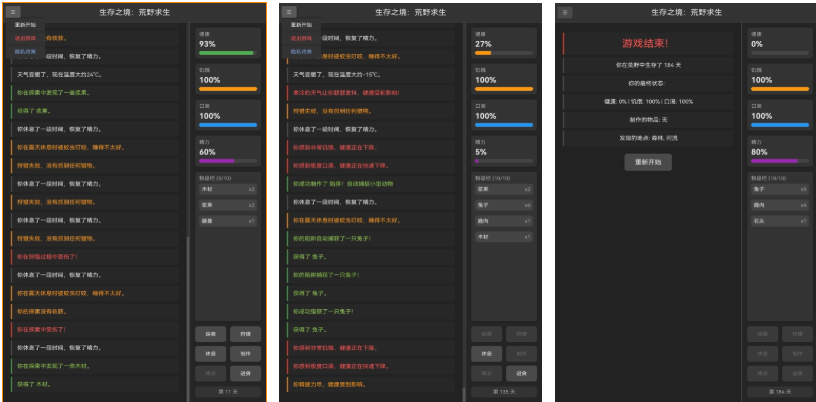Image resolution: width=816 pixels, height=402 pixels.
Task: Click log entry mentioning temperature -15°C
Action: (x=371, y=74)
